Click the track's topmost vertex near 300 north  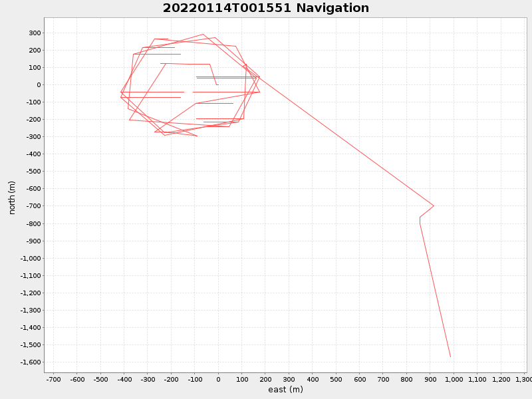pyautogui.click(x=203, y=34)
